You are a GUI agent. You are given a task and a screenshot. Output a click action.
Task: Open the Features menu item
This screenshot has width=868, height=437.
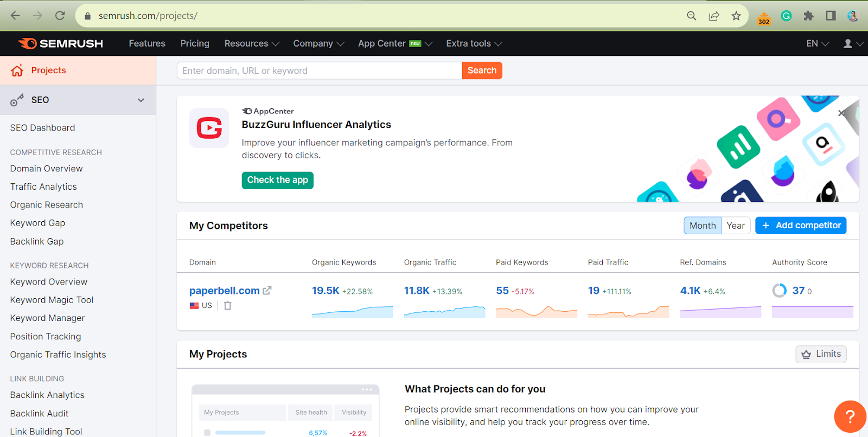[147, 43]
